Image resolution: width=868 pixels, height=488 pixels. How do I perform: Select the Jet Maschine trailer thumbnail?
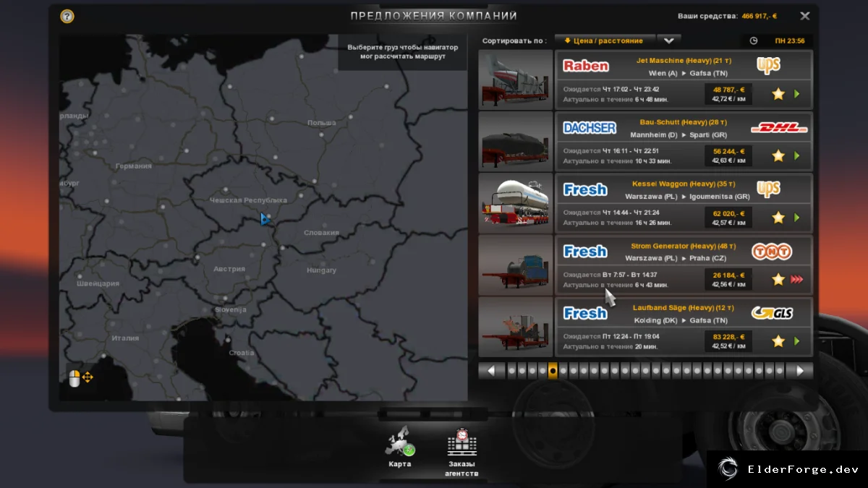click(516, 80)
